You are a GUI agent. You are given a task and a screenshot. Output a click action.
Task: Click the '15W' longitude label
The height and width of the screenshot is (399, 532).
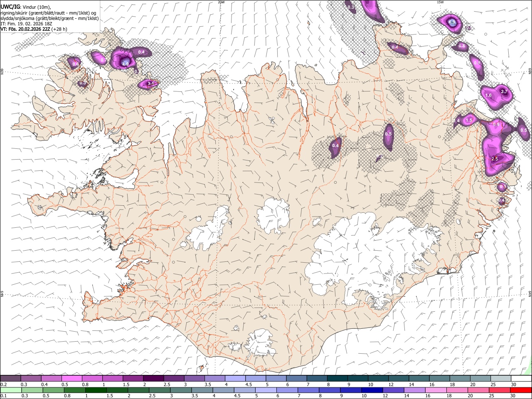[440, 2]
